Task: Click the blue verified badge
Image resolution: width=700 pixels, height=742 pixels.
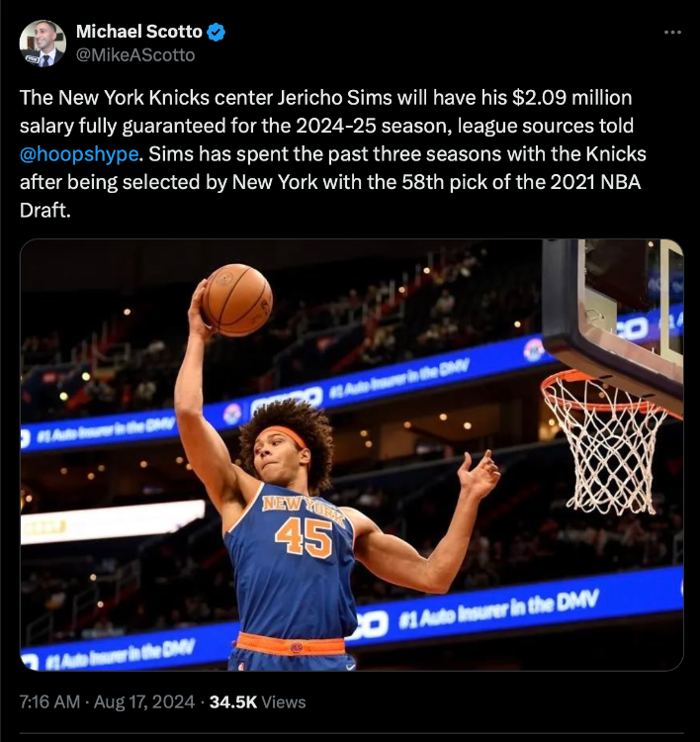Action: point(217,33)
